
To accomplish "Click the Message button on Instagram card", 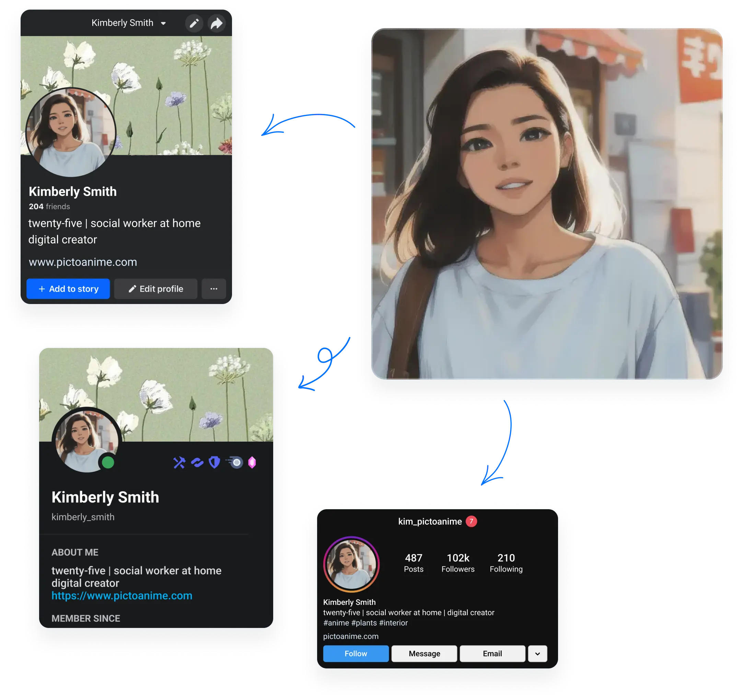I will coord(425,653).
